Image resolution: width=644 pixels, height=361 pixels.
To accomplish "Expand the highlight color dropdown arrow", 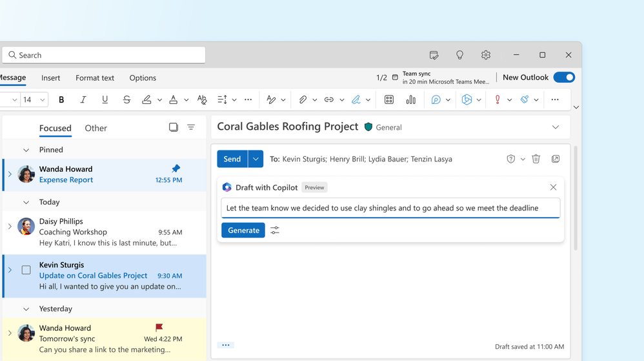I will coord(160,100).
